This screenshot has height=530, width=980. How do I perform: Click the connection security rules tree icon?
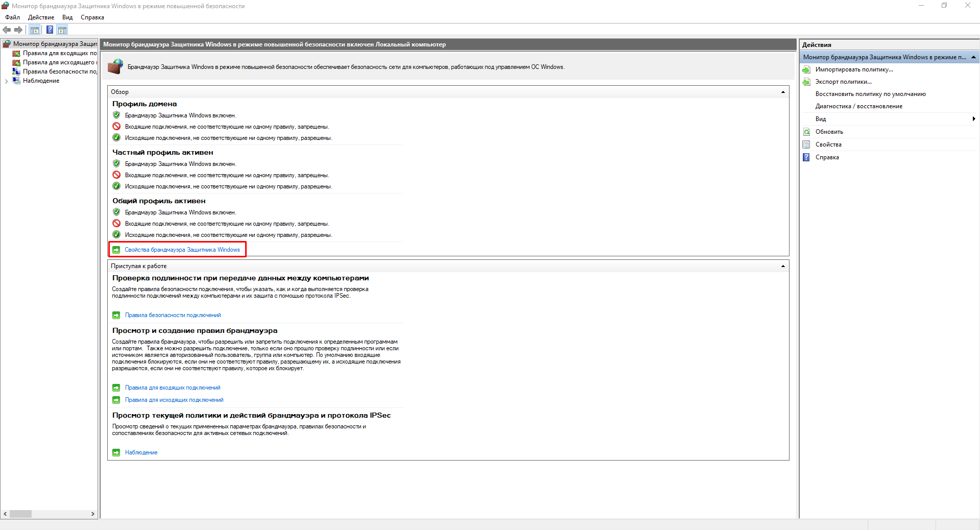16,71
